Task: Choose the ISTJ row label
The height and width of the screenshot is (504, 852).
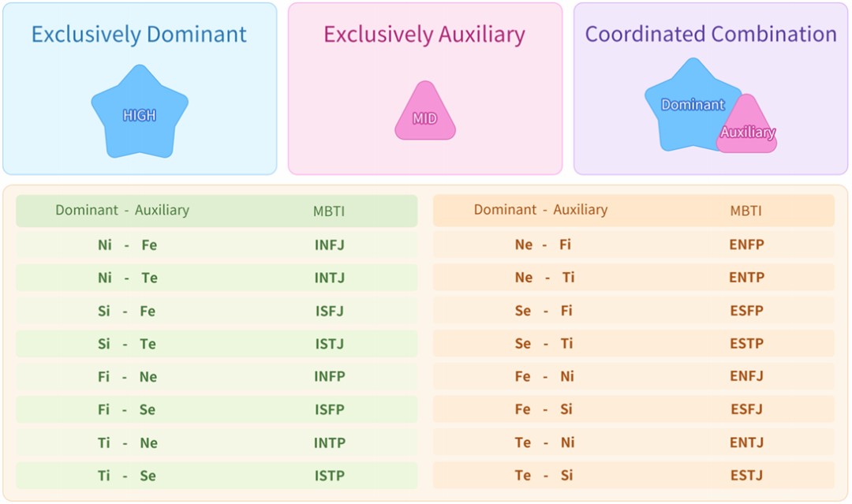Action: coord(329,344)
